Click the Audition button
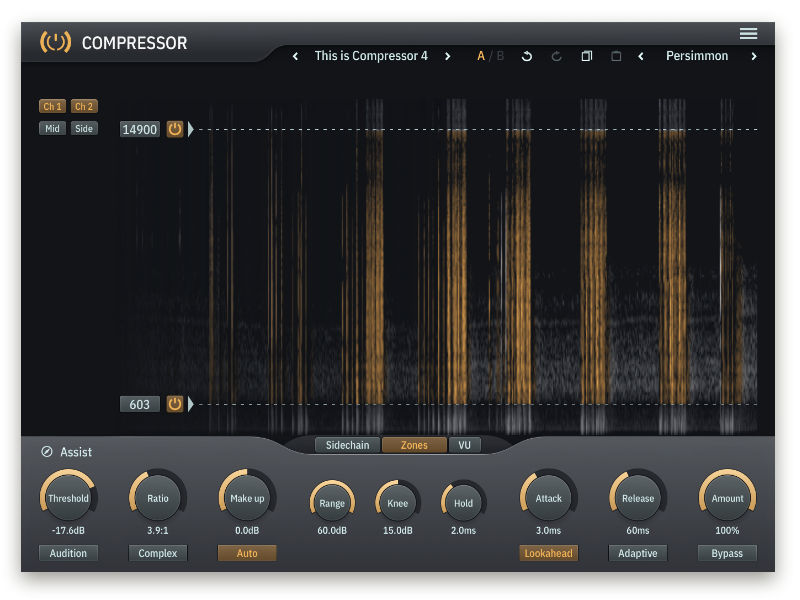 coord(68,553)
